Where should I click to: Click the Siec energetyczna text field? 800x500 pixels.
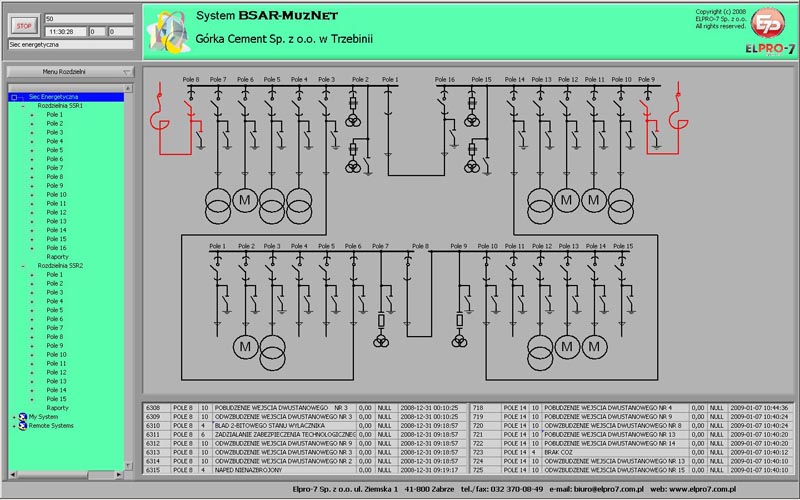tap(71, 44)
